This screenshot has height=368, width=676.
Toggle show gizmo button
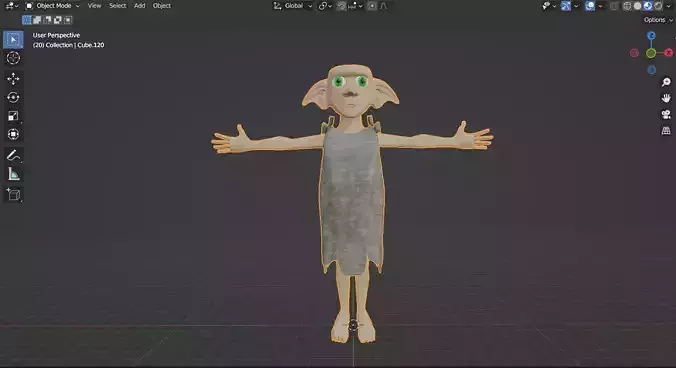click(x=566, y=6)
